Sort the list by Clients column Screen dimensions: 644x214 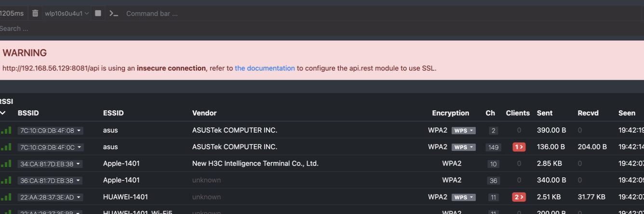coord(518,113)
